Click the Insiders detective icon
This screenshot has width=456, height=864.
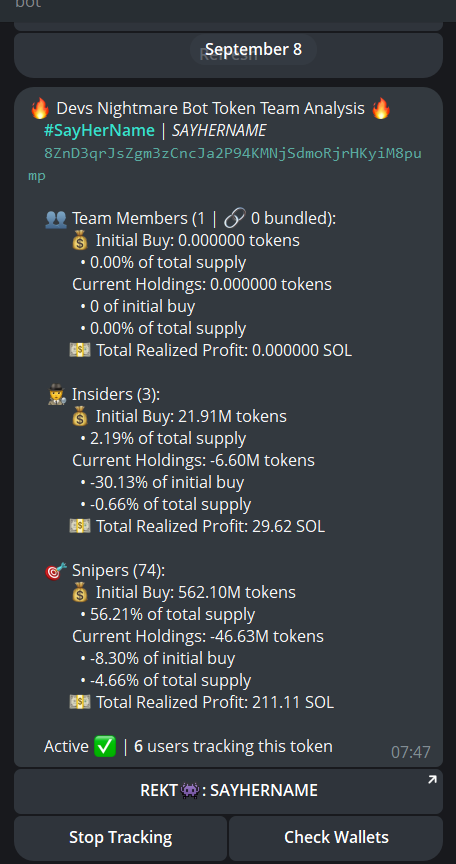tap(56, 395)
